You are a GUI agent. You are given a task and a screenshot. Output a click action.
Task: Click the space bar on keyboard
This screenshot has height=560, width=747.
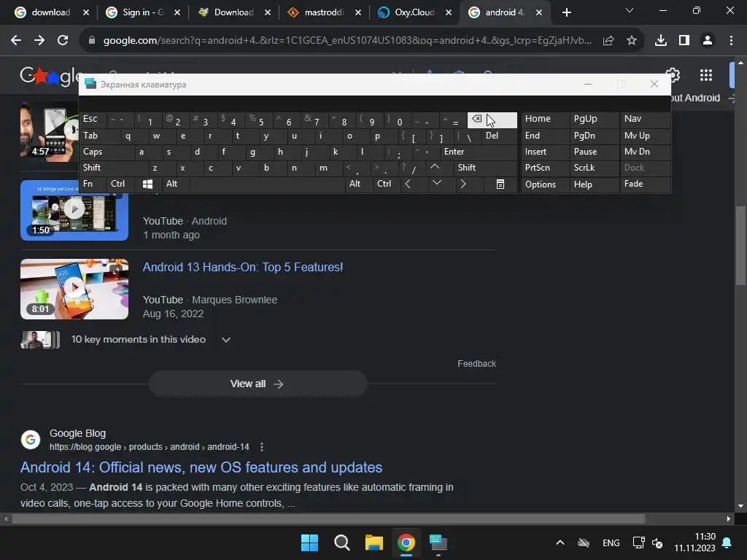coord(267,184)
